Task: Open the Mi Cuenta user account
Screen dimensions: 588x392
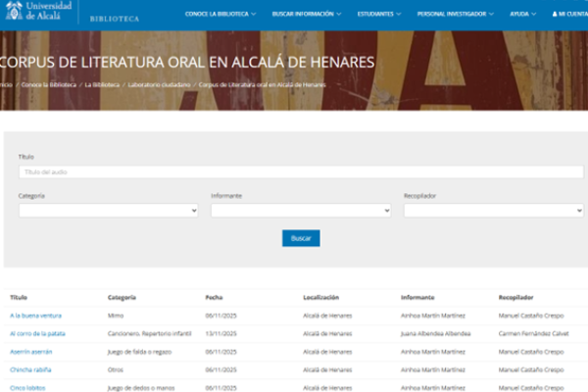Action: (x=568, y=15)
